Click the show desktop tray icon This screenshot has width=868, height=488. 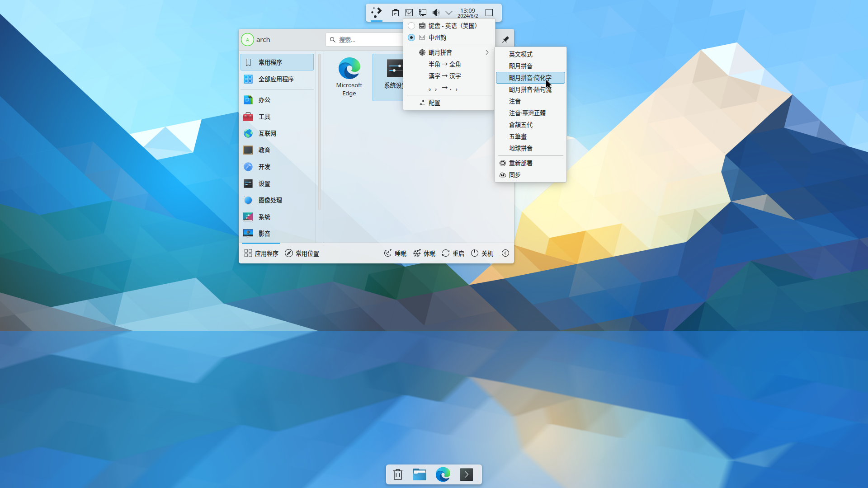coord(489,13)
